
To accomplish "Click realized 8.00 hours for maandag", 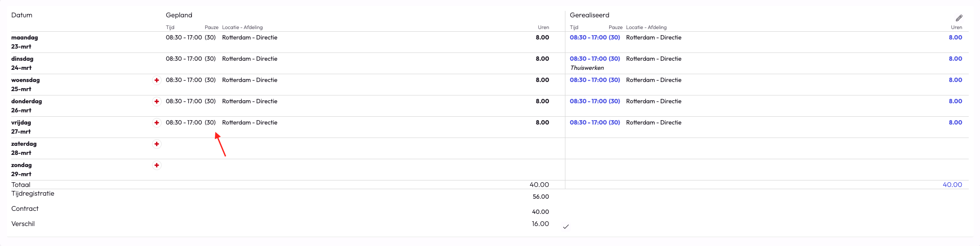I will 955,38.
